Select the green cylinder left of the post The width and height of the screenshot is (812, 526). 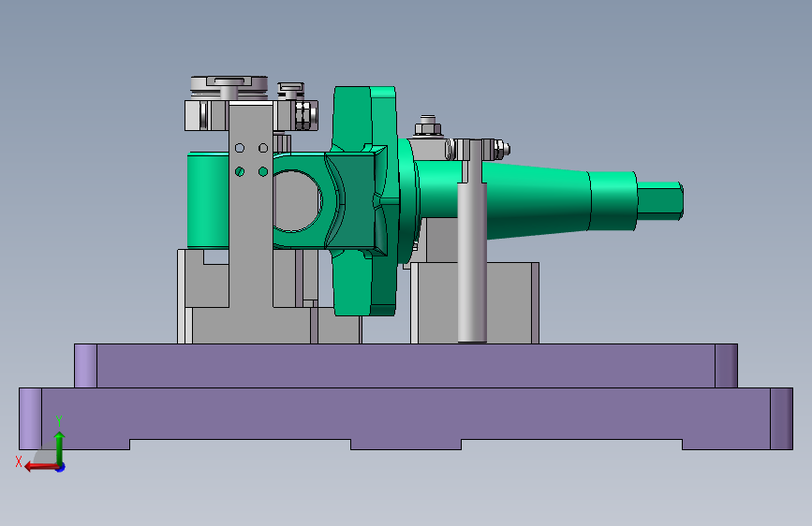[x=208, y=201]
